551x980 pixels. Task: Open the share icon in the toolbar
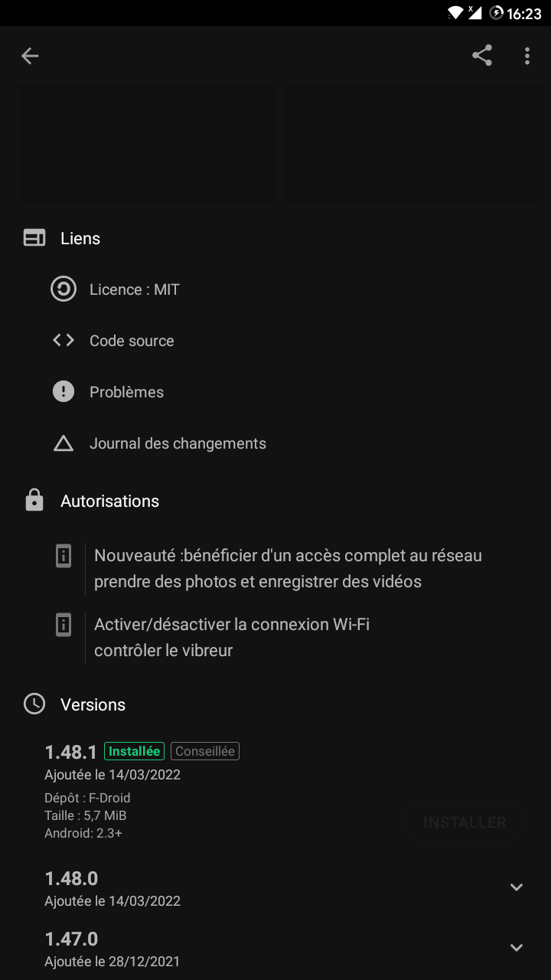click(482, 55)
